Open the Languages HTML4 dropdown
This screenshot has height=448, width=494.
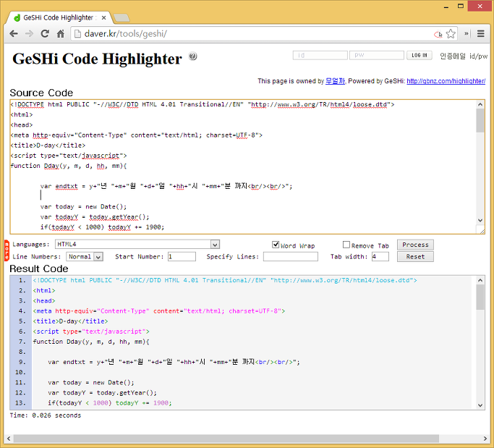[x=137, y=245]
